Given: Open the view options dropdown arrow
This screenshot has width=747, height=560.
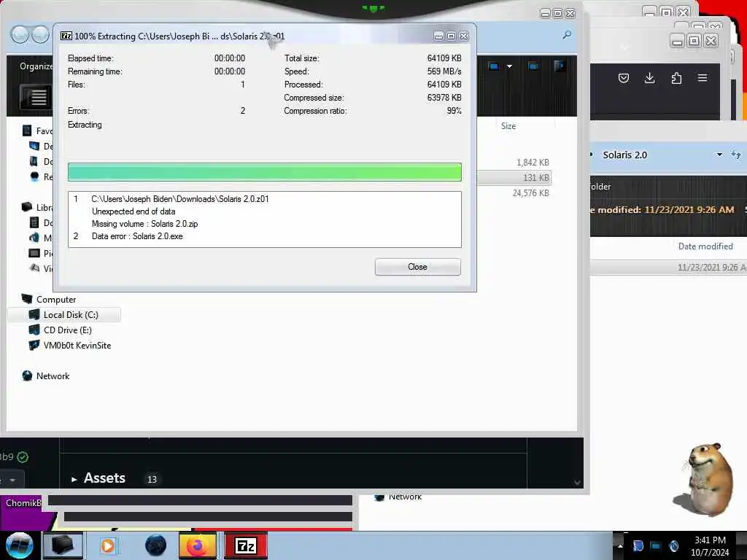Looking at the screenshot, I should [509, 66].
